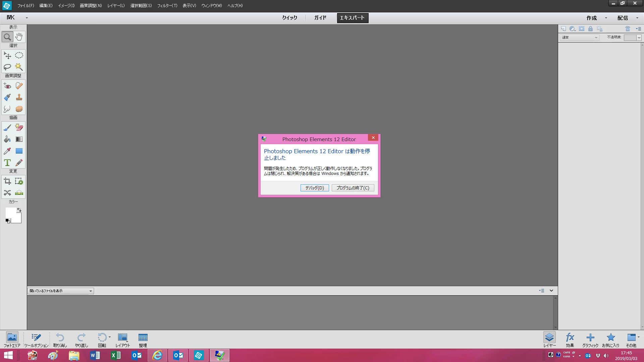Toggle the ツールオプション panel

[x=36, y=340]
